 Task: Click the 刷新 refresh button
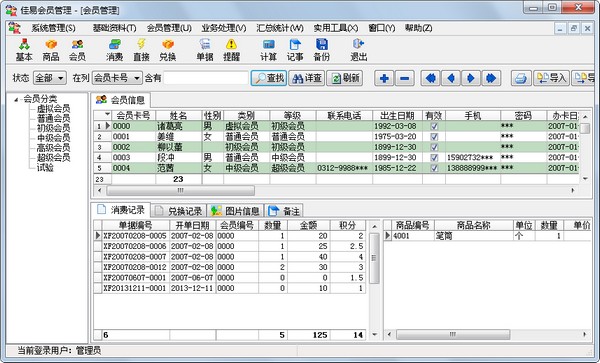[x=344, y=78]
